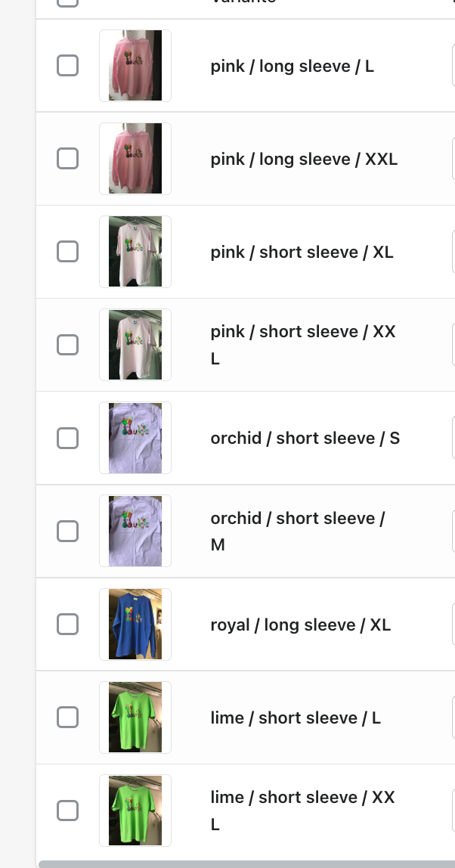Viewport: 455px width, 868px height.
Task: Open pink long sleeve L variant thumbnail
Action: tap(135, 66)
